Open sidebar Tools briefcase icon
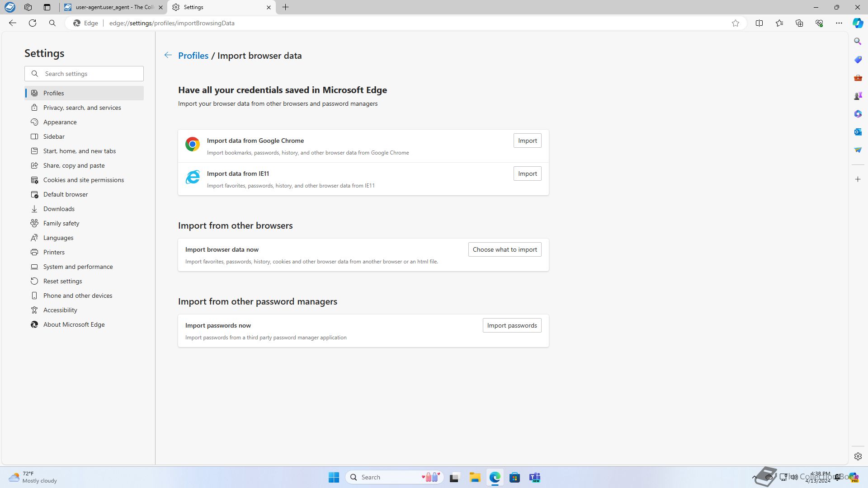 coord(858,78)
